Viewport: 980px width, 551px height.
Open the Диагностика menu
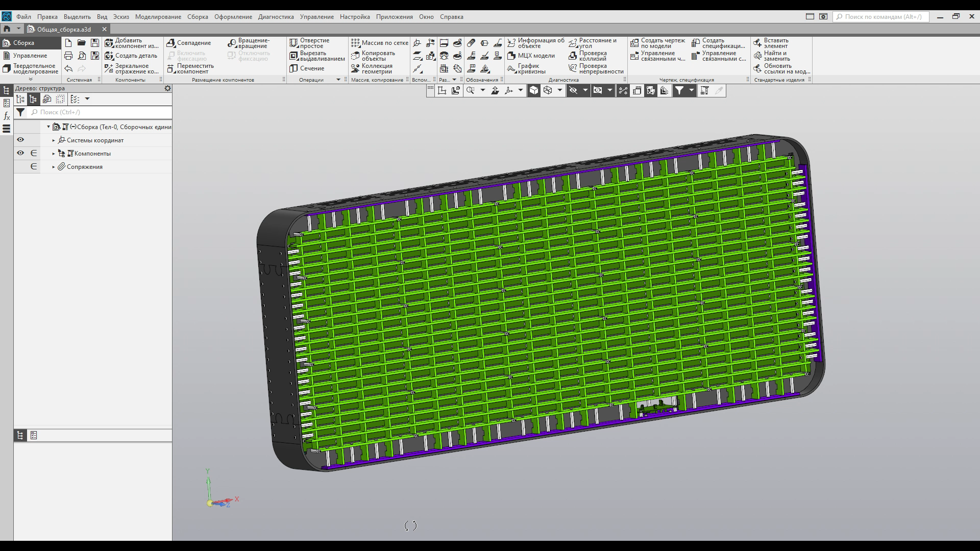[276, 17]
